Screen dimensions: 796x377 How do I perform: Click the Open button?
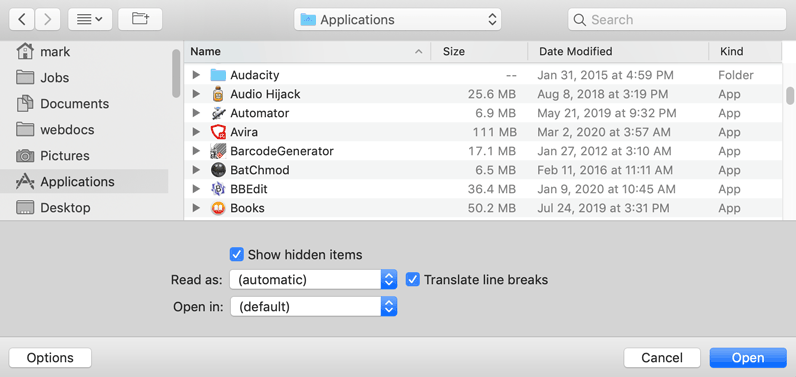pos(748,358)
